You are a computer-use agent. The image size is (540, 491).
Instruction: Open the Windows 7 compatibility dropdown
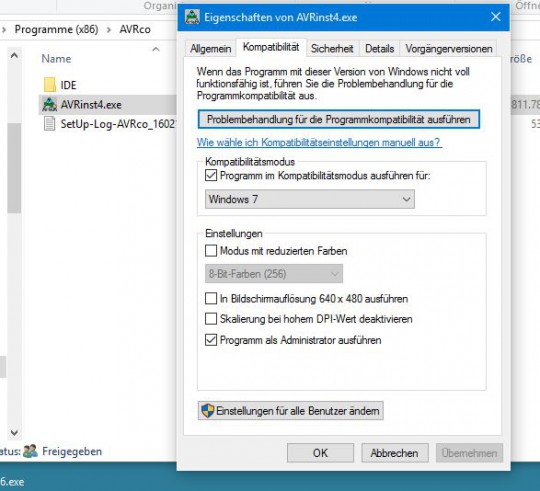(x=310, y=199)
